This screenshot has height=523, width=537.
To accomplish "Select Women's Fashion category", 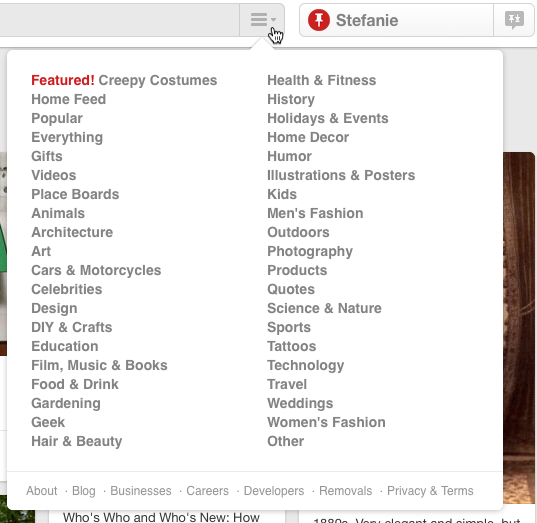I will pos(326,422).
